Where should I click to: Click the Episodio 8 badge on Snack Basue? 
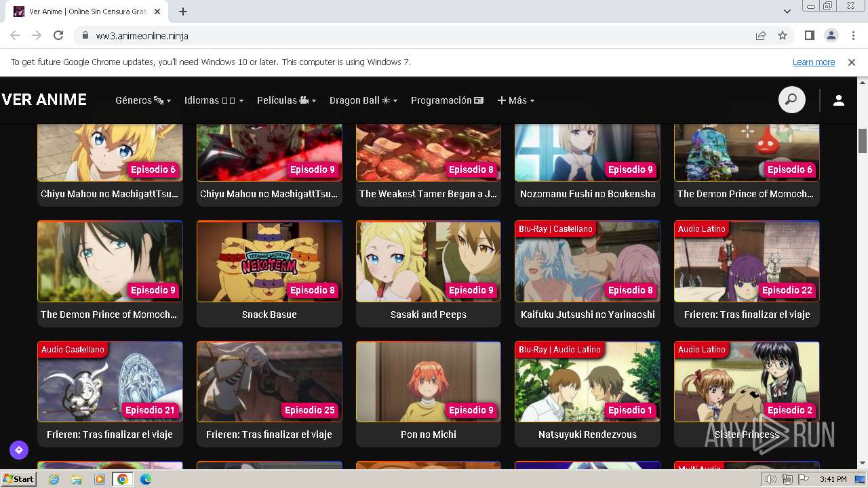[313, 290]
